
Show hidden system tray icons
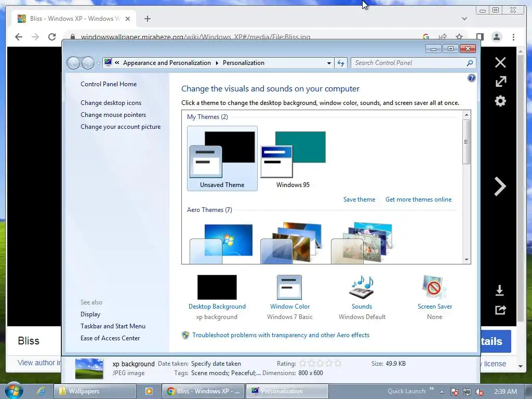[x=442, y=392]
